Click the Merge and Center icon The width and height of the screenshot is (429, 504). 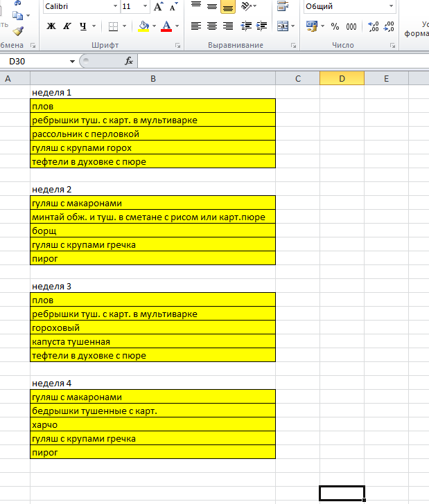pyautogui.click(x=282, y=26)
